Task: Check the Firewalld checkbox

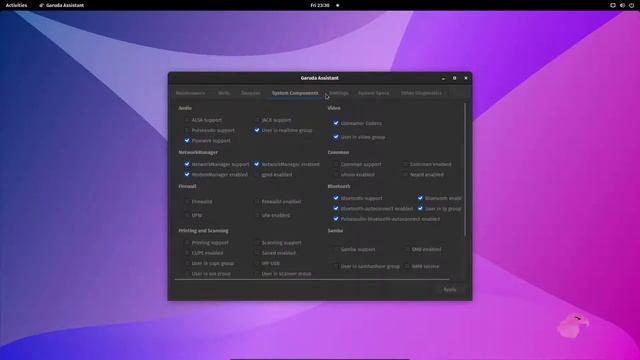Action: [187, 202]
